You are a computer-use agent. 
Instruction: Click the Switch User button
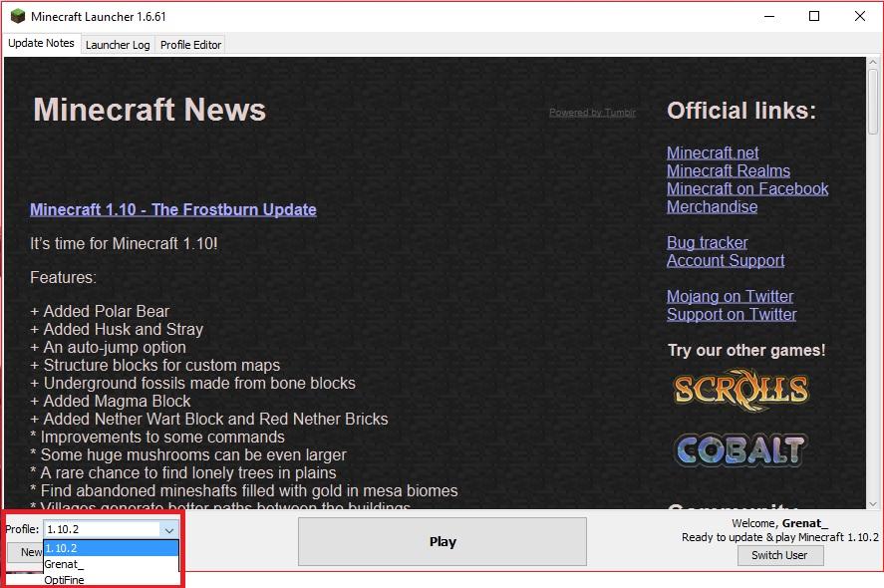click(x=779, y=555)
